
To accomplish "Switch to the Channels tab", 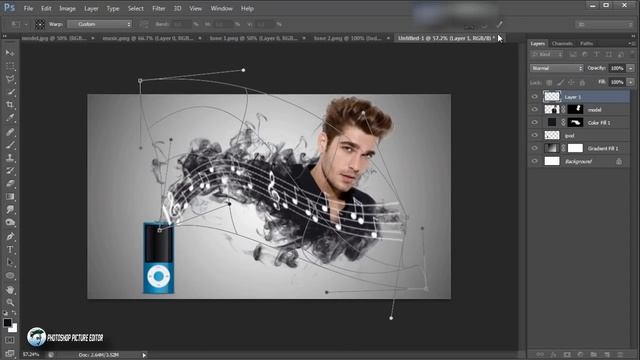I will (562, 43).
